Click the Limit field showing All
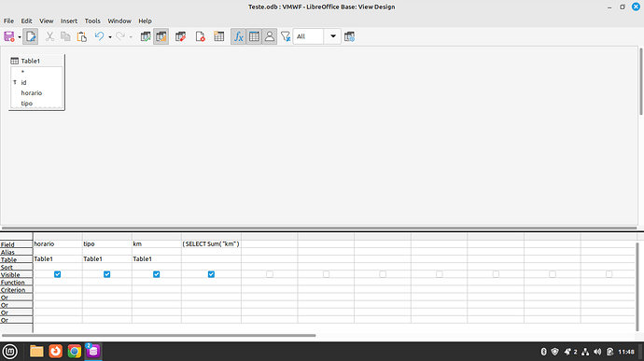The width and height of the screenshot is (644, 361). tap(308, 36)
